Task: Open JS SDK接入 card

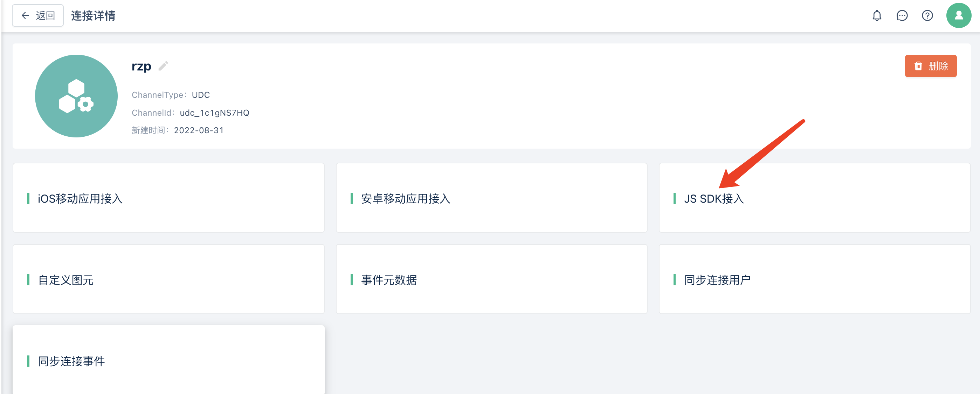Action: 815,198
